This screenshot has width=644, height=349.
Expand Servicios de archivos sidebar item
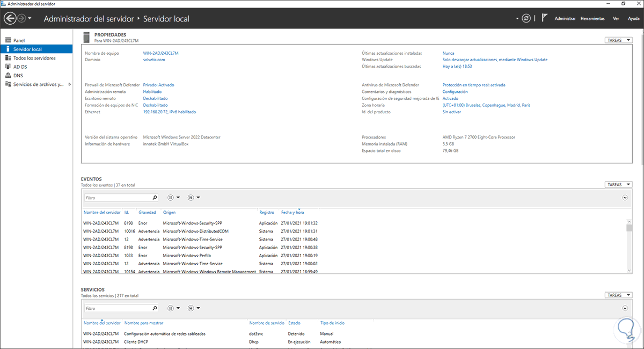coord(70,84)
